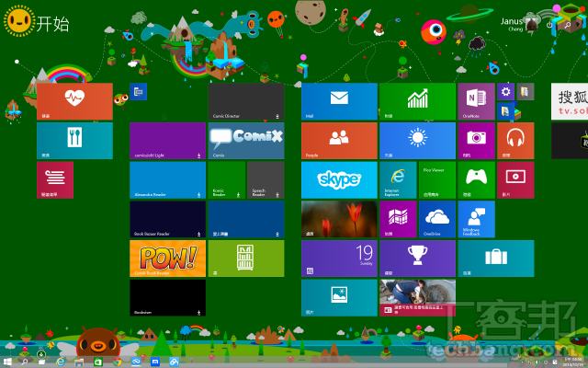Open the Camera tile
This screenshot has height=368, width=588.
(x=476, y=141)
